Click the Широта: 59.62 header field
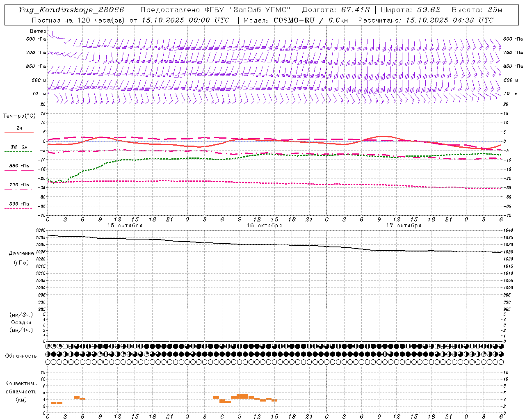The height and width of the screenshot is (420, 525). 411,10
